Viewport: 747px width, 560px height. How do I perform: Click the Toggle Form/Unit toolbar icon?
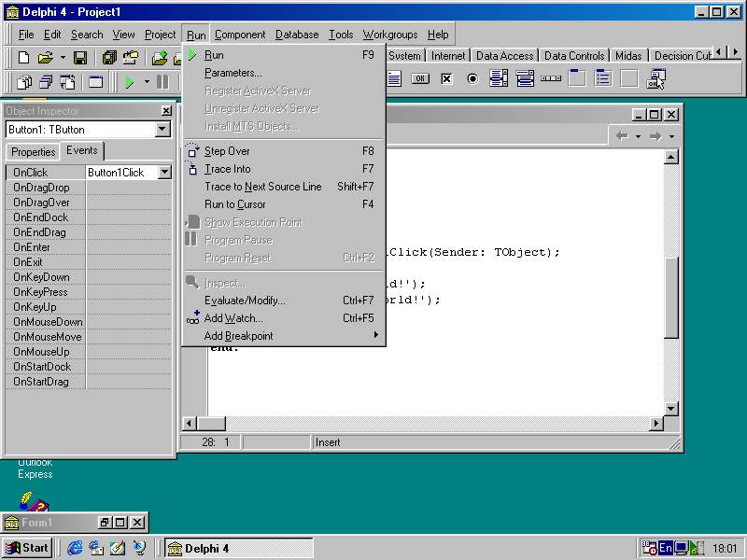67,82
